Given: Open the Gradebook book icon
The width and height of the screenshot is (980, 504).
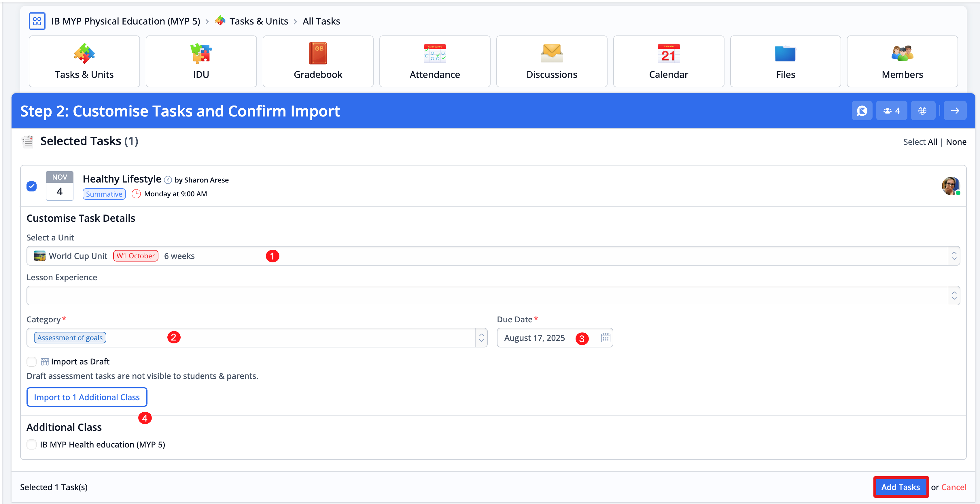Looking at the screenshot, I should pyautogui.click(x=318, y=54).
